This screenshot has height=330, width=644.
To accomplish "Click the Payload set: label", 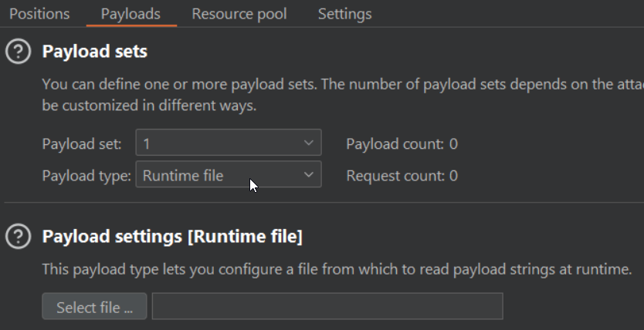I will [x=82, y=144].
